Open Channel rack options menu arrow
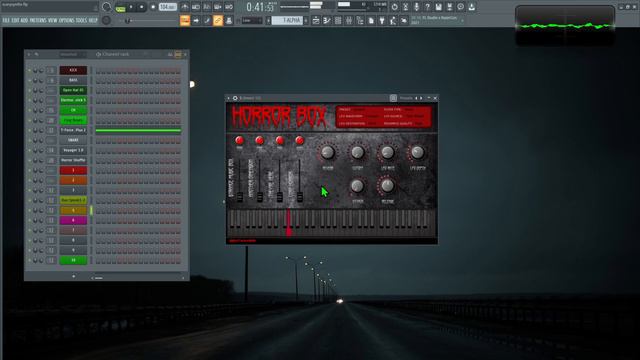 pyautogui.click(x=29, y=54)
